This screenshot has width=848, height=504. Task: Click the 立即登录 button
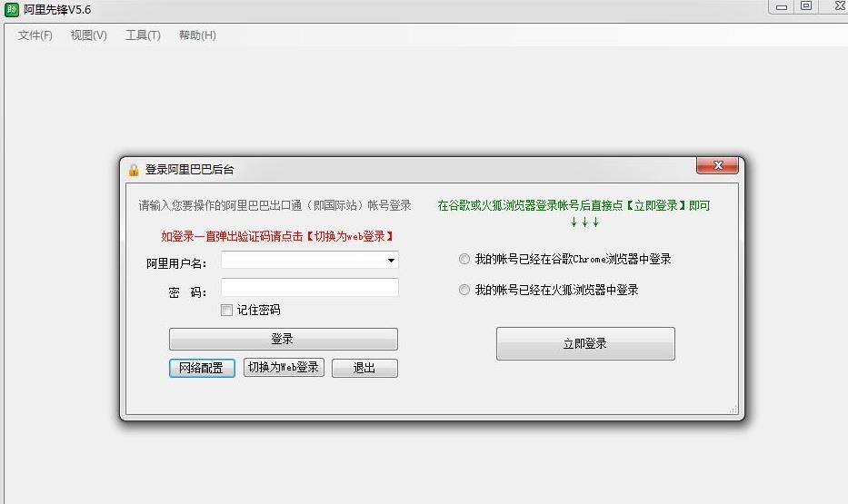[585, 344]
